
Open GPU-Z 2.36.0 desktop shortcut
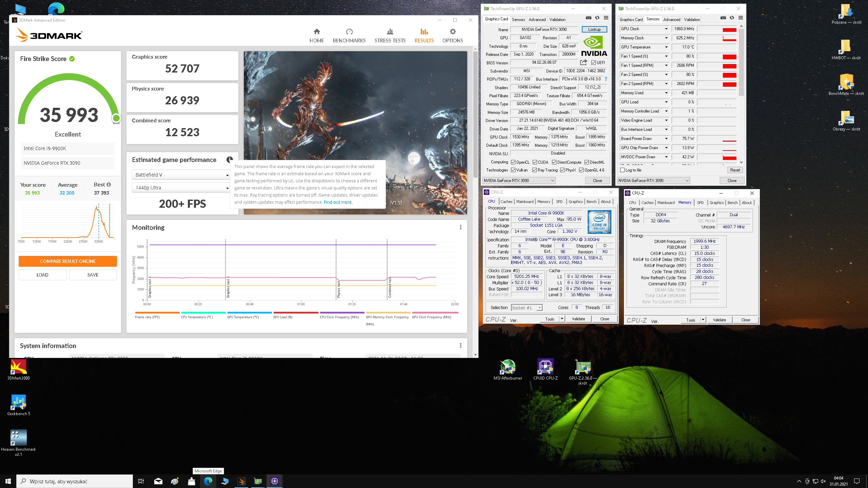[583, 372]
